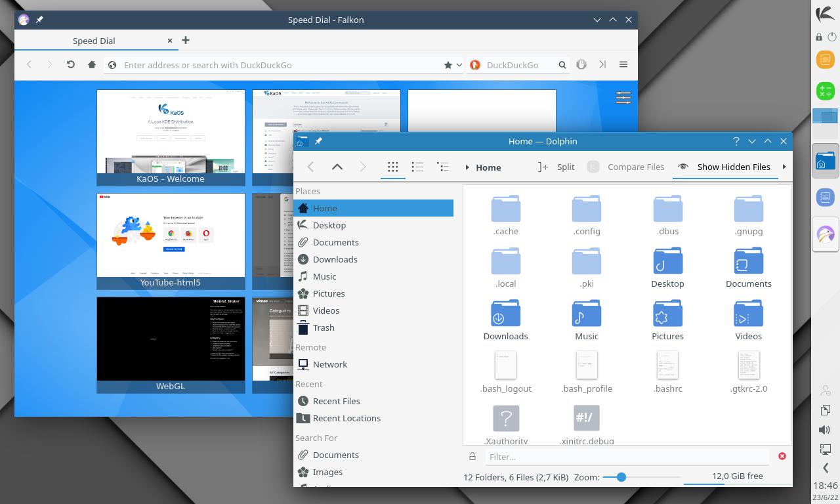Image resolution: width=840 pixels, height=504 pixels.
Task: Open Network under Remote
Action: pos(374,364)
